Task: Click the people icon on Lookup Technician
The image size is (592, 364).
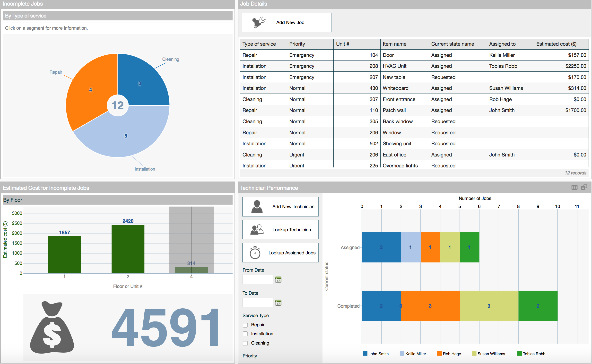Action: (x=257, y=230)
